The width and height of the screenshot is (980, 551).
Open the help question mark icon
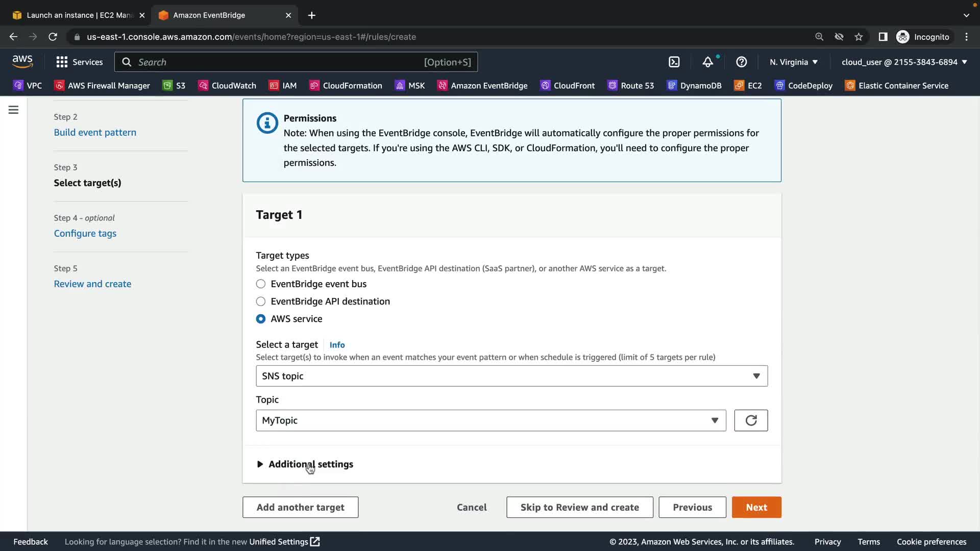coord(741,62)
